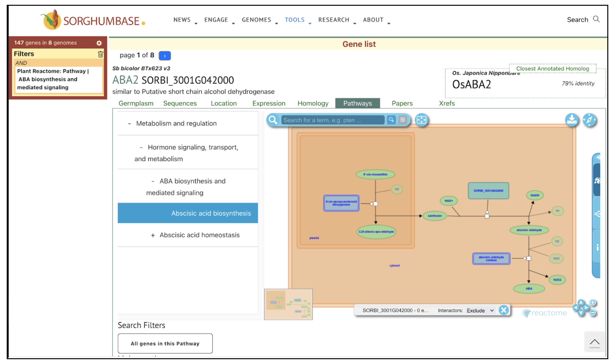Open the compass overview icon

[589, 120]
